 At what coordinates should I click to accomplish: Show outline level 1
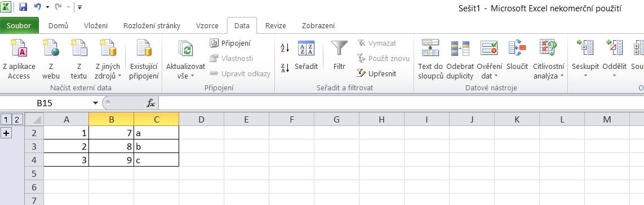click(x=6, y=120)
